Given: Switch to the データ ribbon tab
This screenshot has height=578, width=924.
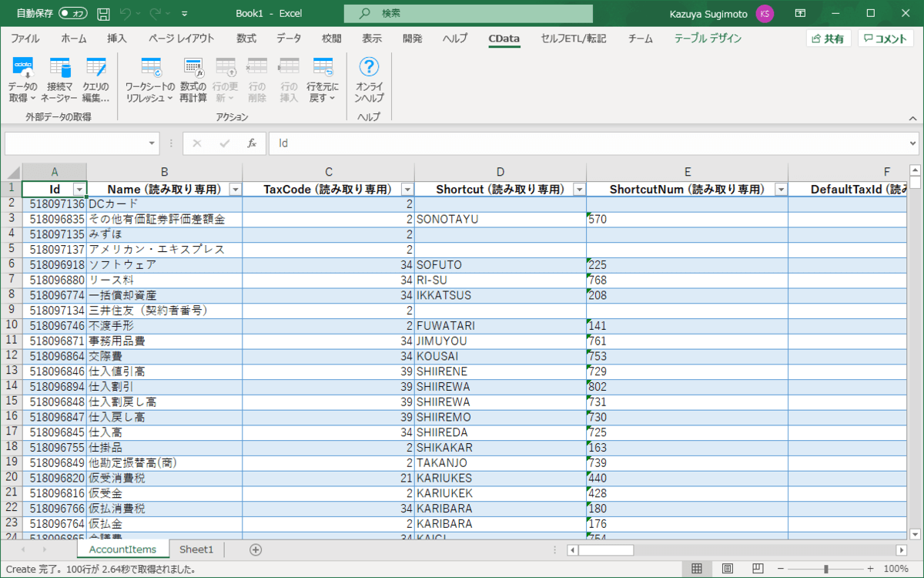Looking at the screenshot, I should coord(289,39).
